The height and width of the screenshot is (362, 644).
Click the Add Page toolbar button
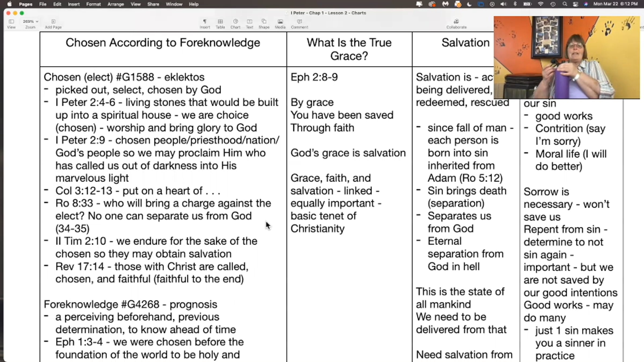[x=53, y=24]
